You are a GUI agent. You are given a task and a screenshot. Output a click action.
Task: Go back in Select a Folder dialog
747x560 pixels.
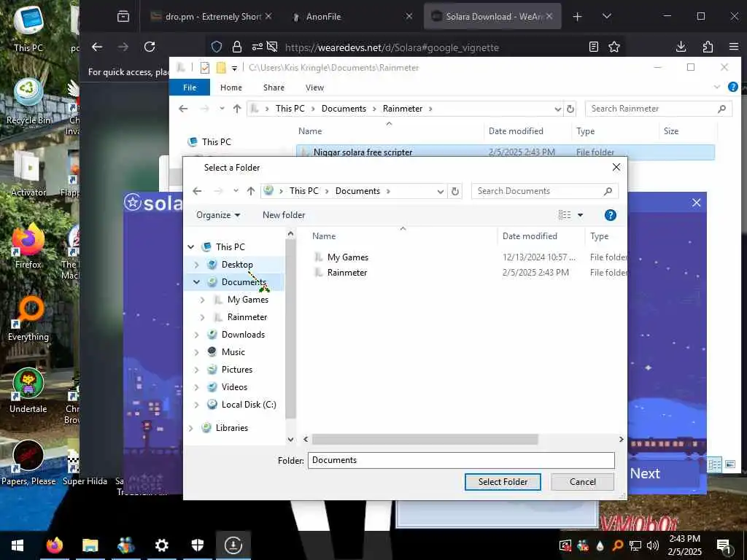[197, 191]
